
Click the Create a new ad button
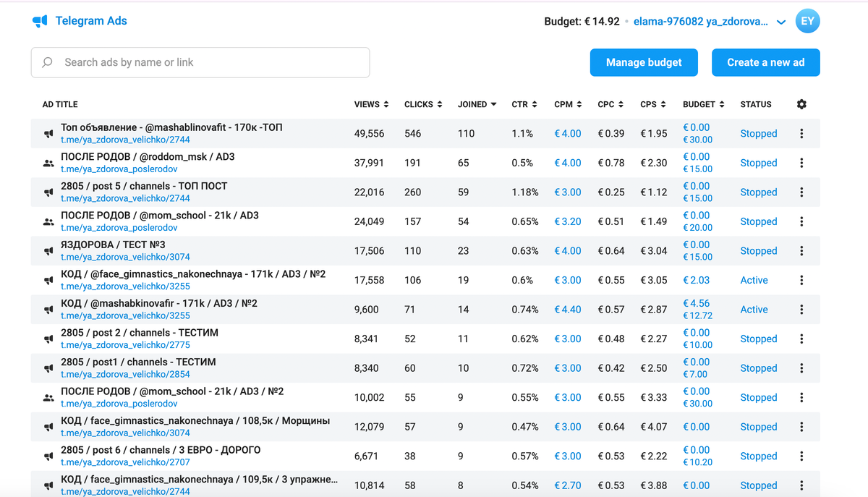(766, 62)
